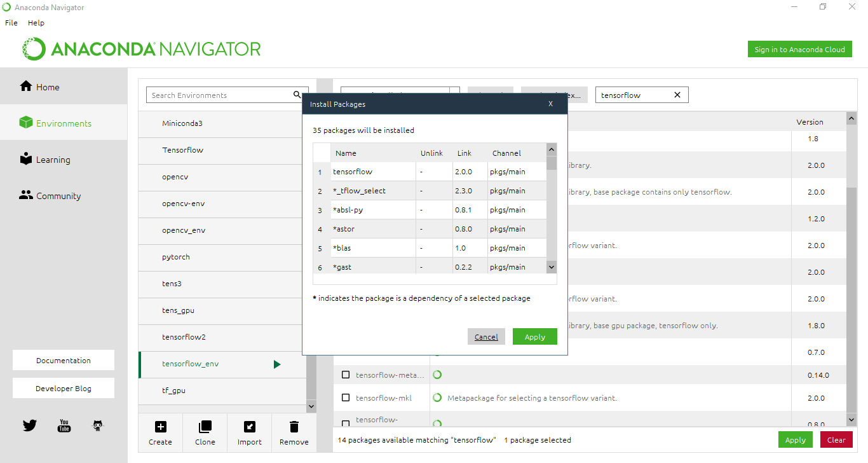Open the File menu
The height and width of the screenshot is (463, 868).
coord(11,23)
